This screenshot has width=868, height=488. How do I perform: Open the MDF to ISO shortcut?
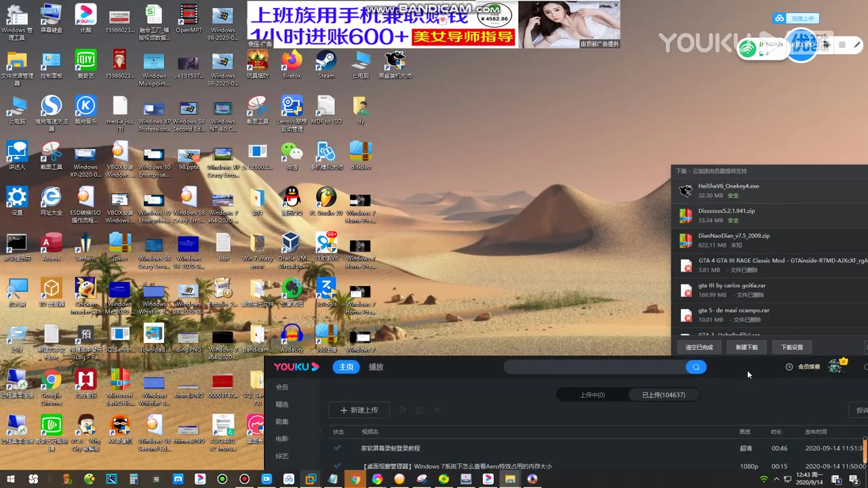(x=326, y=110)
